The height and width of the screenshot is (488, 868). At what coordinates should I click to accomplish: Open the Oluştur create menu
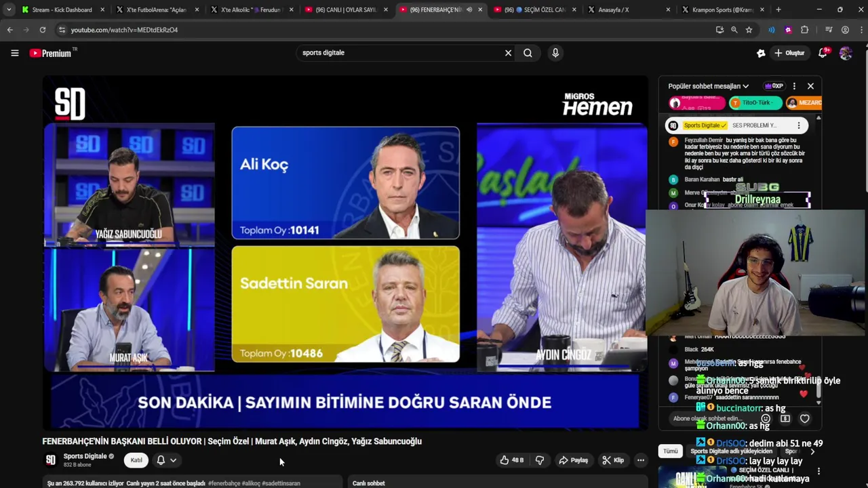point(789,53)
